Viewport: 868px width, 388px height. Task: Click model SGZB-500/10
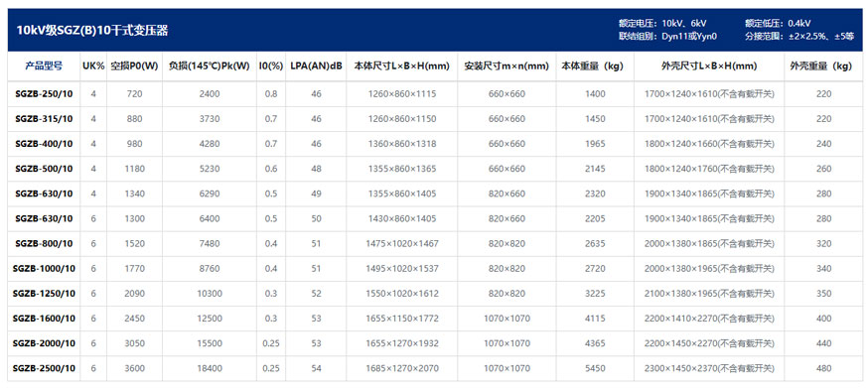[x=44, y=169]
